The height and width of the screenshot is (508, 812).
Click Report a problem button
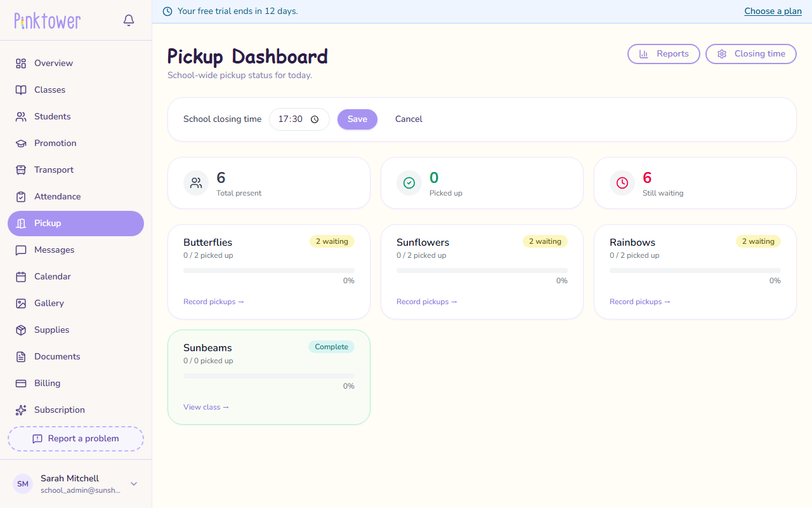coord(75,439)
